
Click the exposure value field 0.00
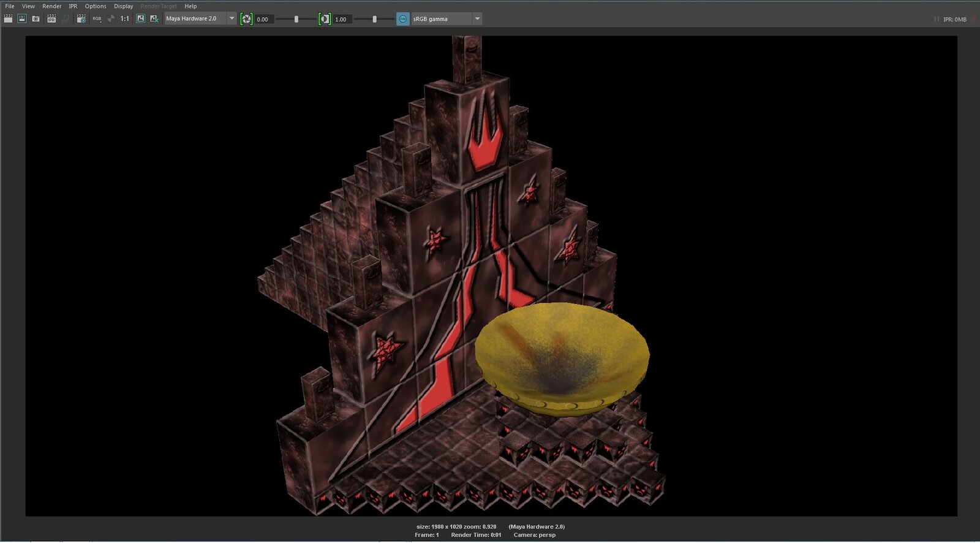pos(263,19)
